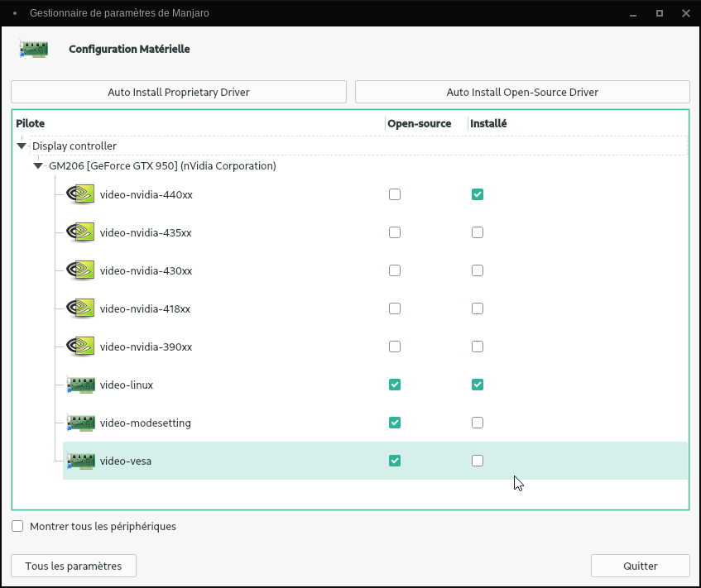Select the Display controller tree label
The height and width of the screenshot is (588, 701).
(x=74, y=146)
